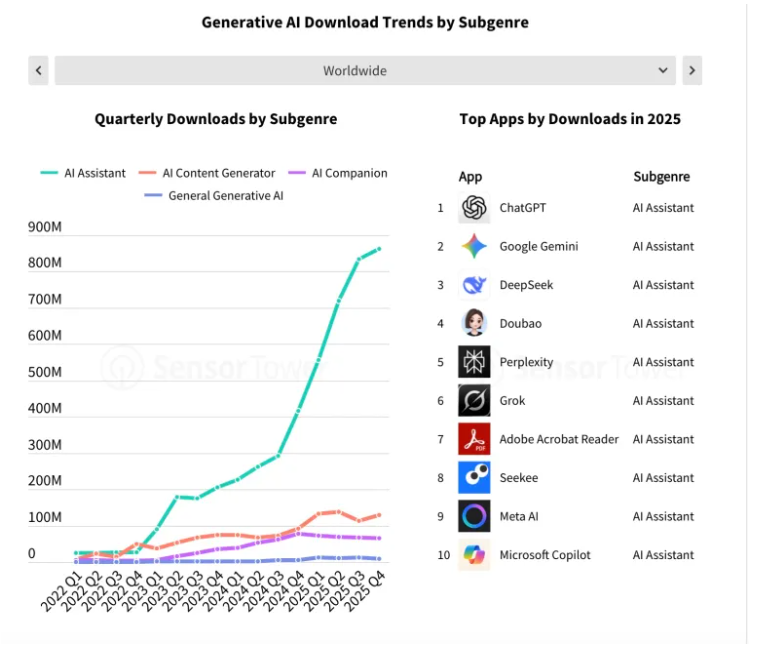This screenshot has height=664, width=768.
Task: Click the Seekee app icon
Action: tap(474, 478)
